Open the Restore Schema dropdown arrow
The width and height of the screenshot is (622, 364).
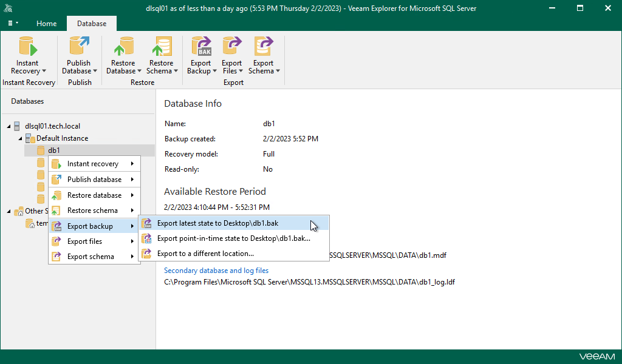coord(176,71)
